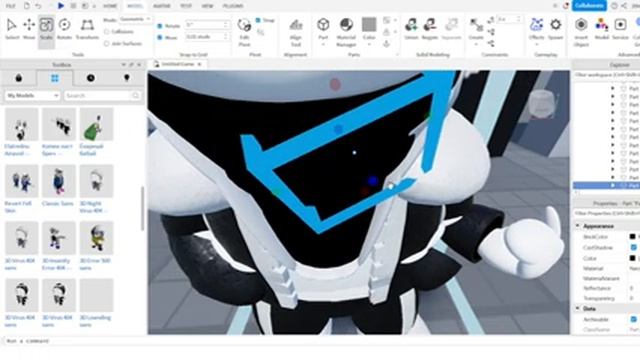Insert a new Part

tap(323, 28)
